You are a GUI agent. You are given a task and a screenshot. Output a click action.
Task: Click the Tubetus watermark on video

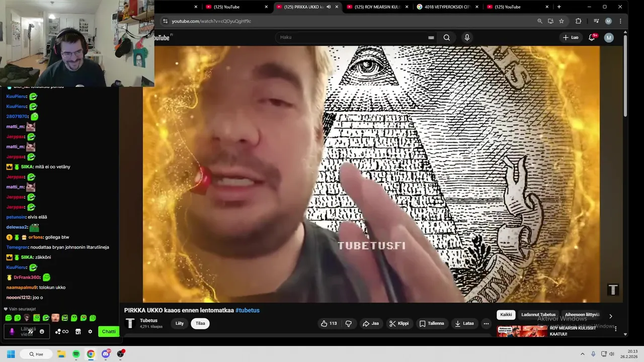click(x=613, y=290)
